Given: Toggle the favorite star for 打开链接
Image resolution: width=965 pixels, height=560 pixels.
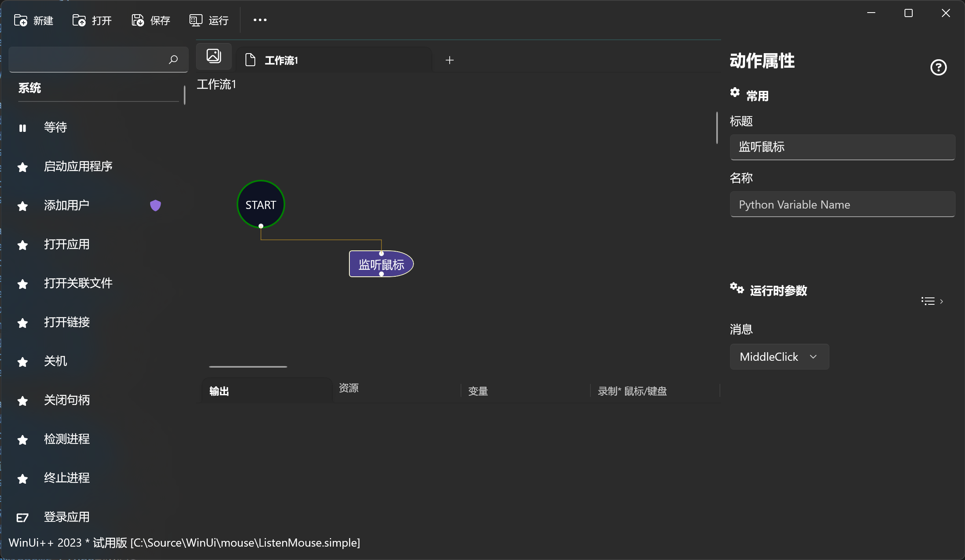Looking at the screenshot, I should (22, 323).
